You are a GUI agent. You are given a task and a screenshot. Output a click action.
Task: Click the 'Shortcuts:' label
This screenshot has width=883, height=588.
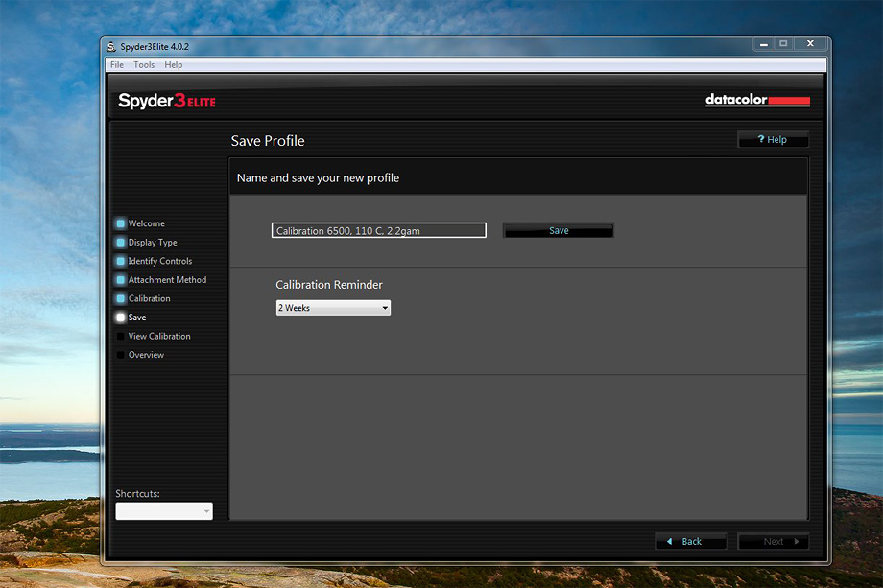pyautogui.click(x=137, y=493)
